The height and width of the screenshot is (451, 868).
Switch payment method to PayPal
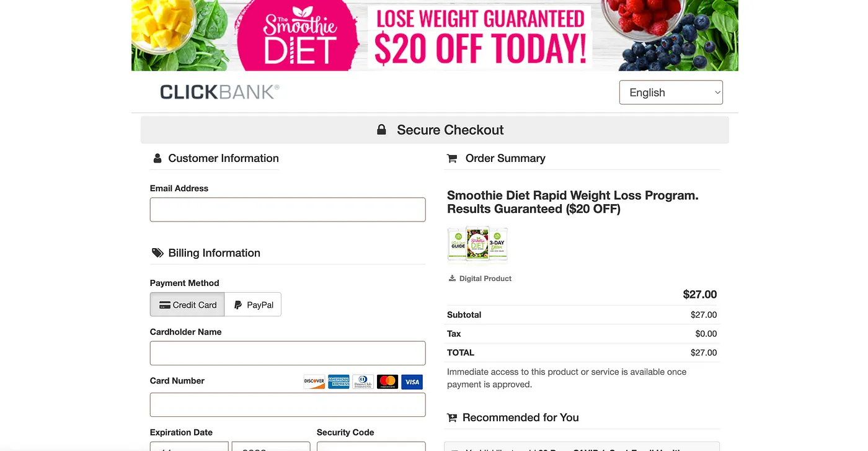coord(253,305)
